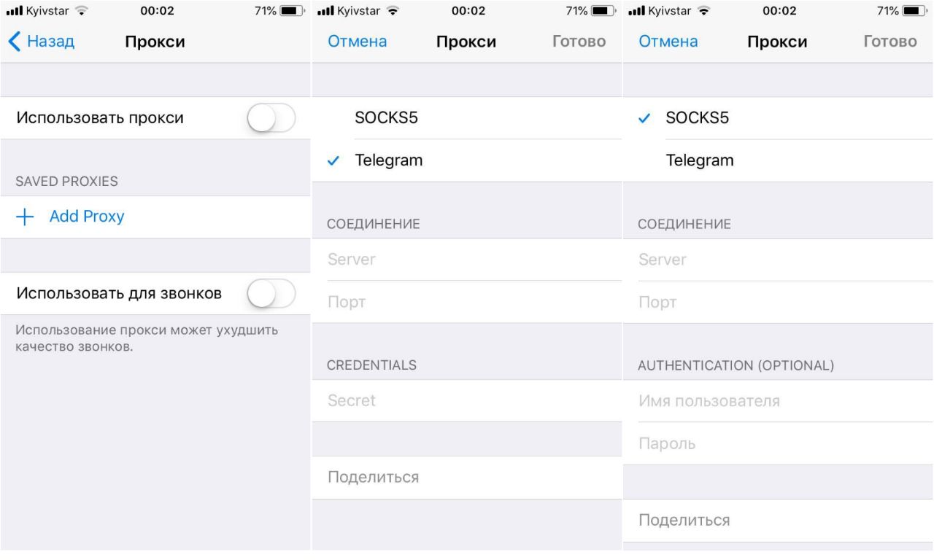This screenshot has width=934, height=560.
Task: Focus the Secret credentials field
Action: 467,400
